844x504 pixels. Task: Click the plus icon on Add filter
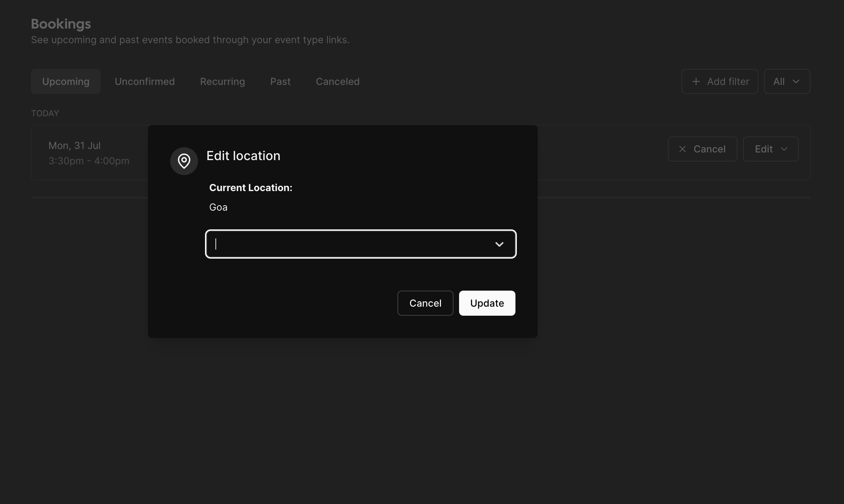click(x=696, y=81)
